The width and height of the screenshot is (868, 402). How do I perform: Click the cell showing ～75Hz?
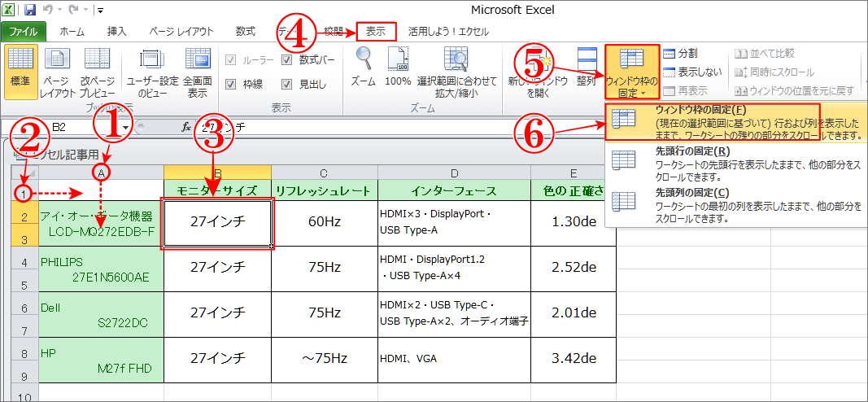pyautogui.click(x=325, y=360)
